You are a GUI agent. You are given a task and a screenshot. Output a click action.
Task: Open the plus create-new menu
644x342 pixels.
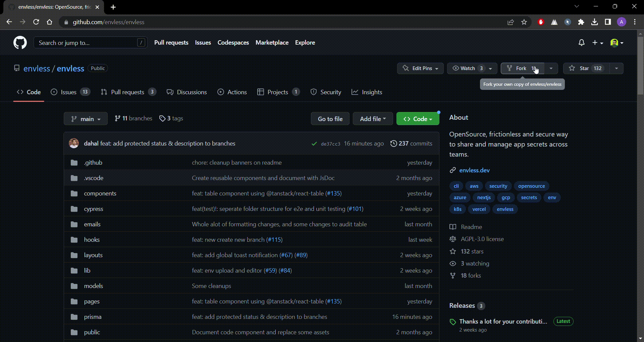tap(598, 43)
